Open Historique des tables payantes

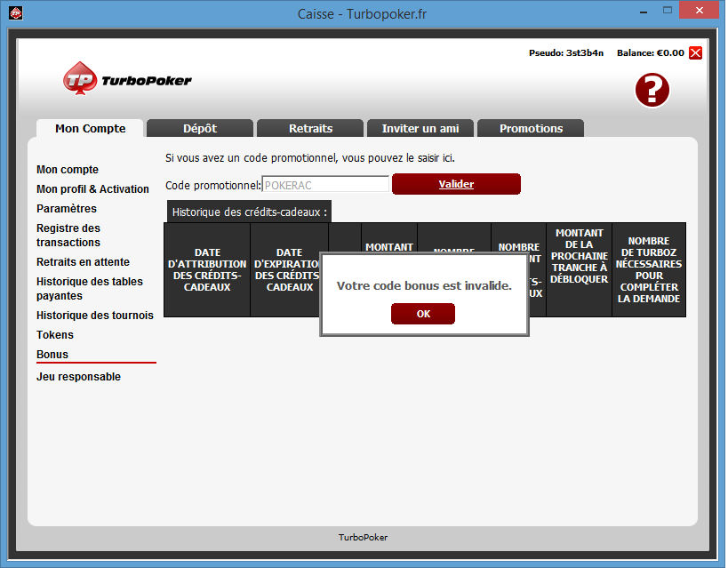point(90,289)
